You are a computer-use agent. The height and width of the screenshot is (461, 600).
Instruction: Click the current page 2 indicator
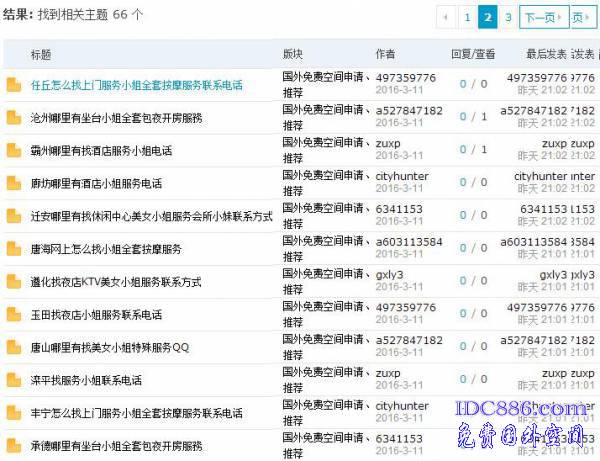coord(487,17)
